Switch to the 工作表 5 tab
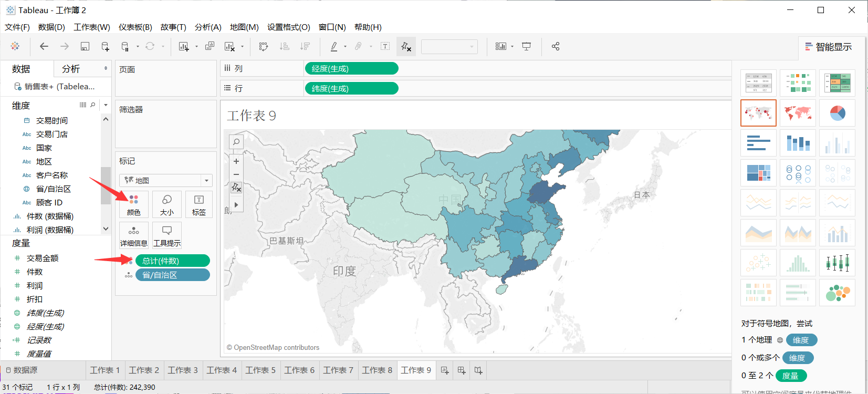The width and height of the screenshot is (868, 394). 260,370
